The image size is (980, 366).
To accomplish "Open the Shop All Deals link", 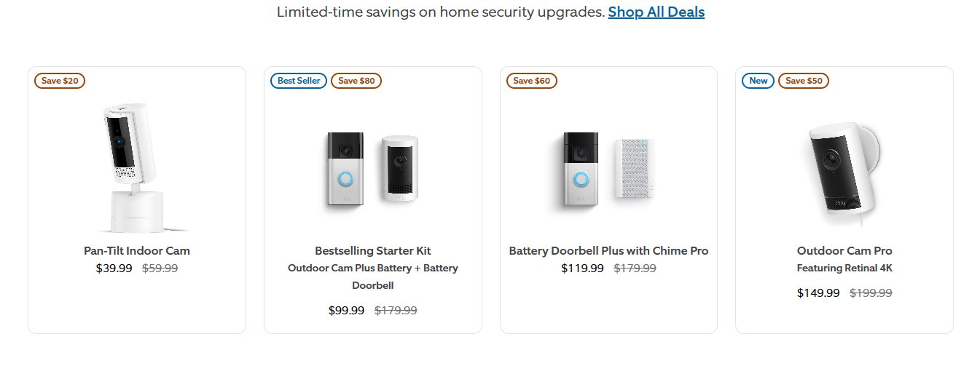I will (x=656, y=12).
